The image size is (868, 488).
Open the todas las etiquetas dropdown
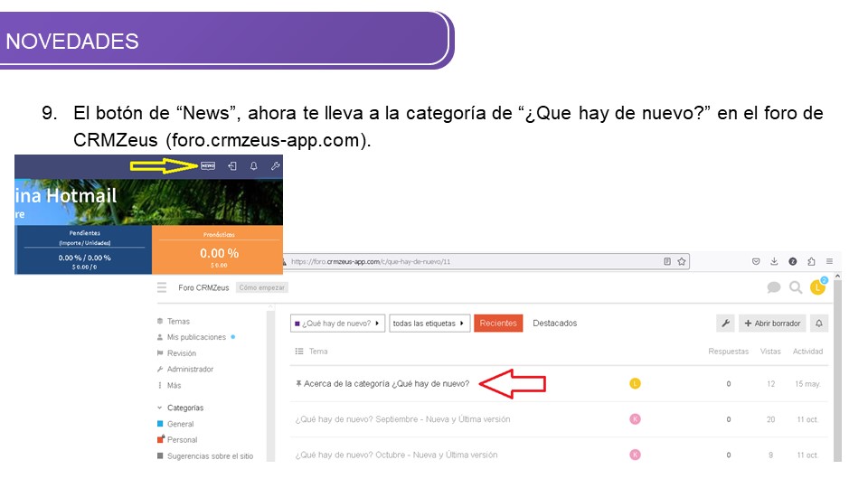429,324
